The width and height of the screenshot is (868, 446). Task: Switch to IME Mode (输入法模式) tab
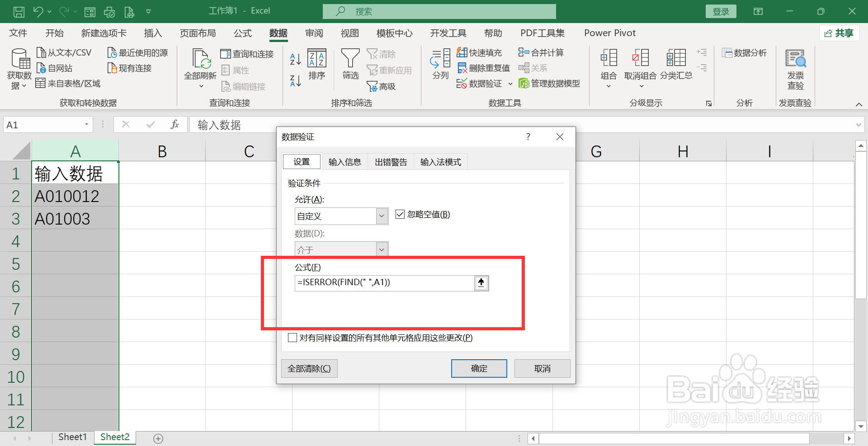tap(441, 162)
